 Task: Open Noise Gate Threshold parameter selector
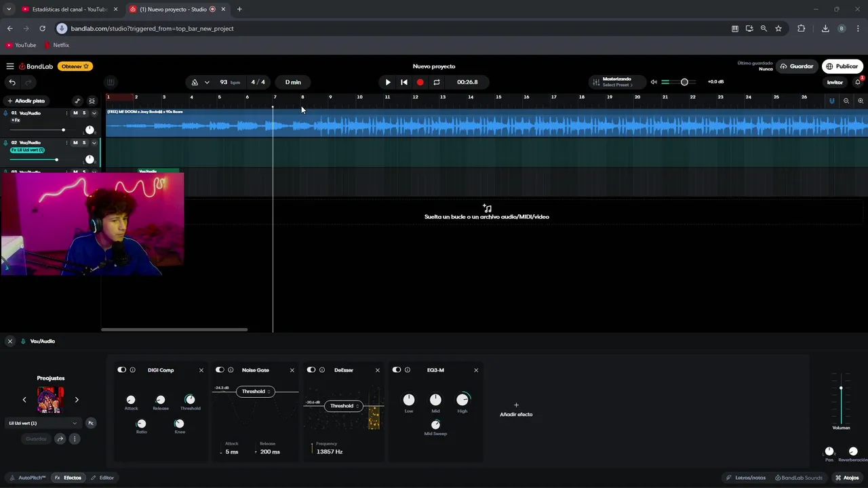pos(256,391)
